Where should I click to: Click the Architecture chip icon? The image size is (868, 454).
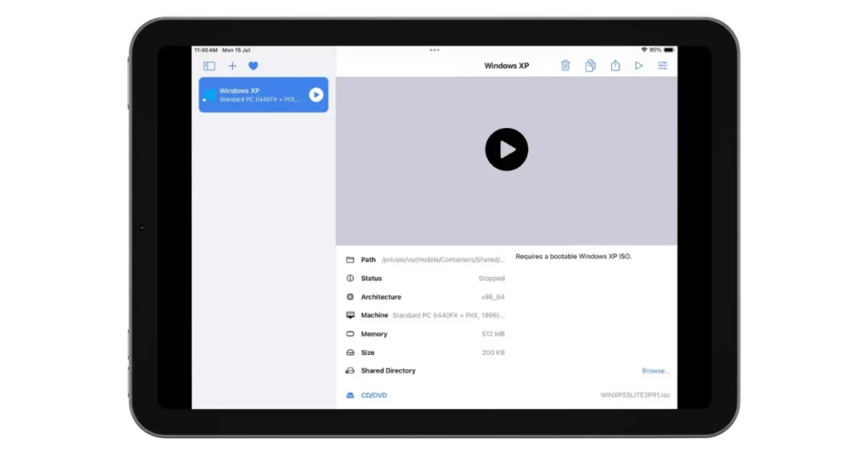(350, 297)
